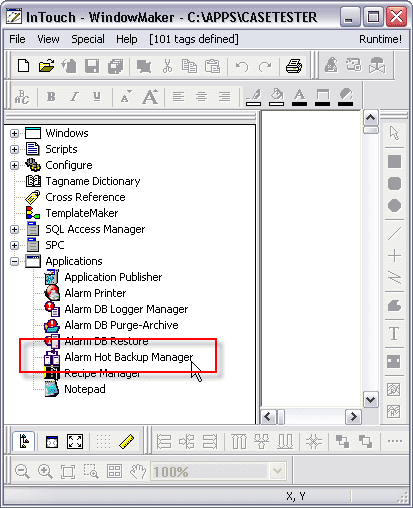Viewport: 413px width, 508px height.
Task: Expand the Configure tree node
Action: 14,165
